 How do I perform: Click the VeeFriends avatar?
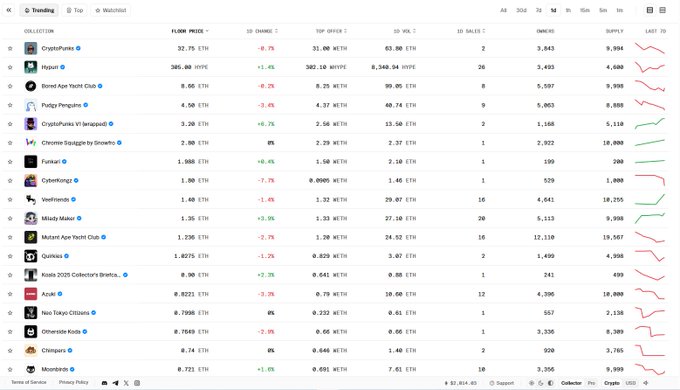point(30,200)
